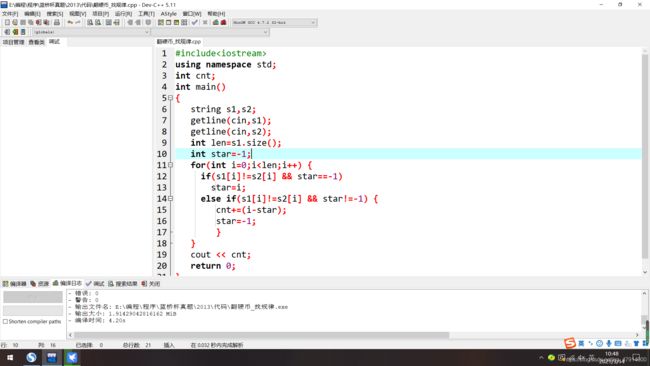Open the AStyle menu

click(x=168, y=14)
